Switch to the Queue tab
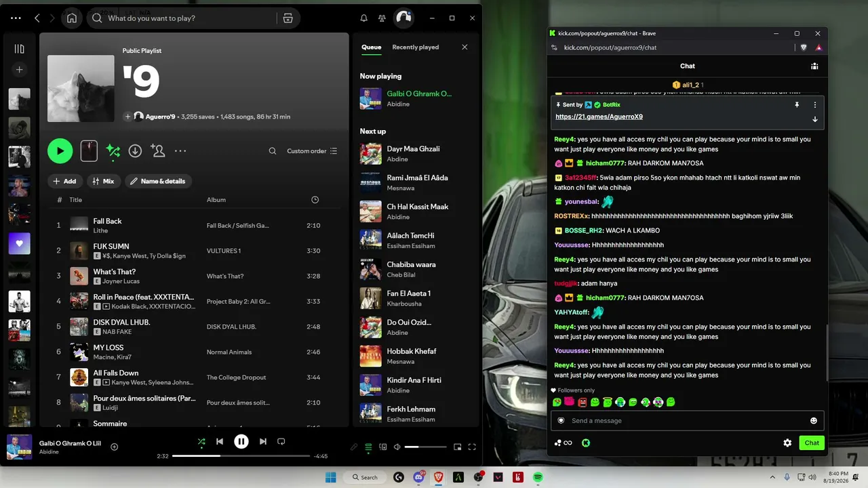Screen dimensions: 868x488 click(x=372, y=47)
